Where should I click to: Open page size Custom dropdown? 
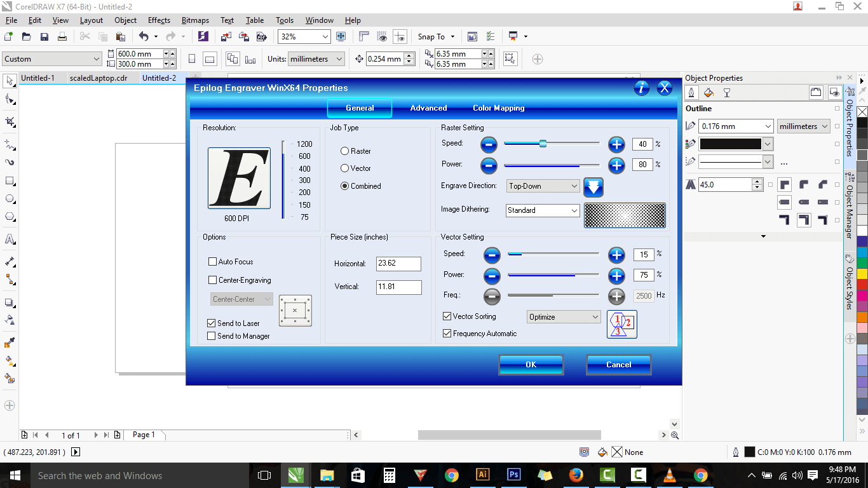tap(51, 59)
